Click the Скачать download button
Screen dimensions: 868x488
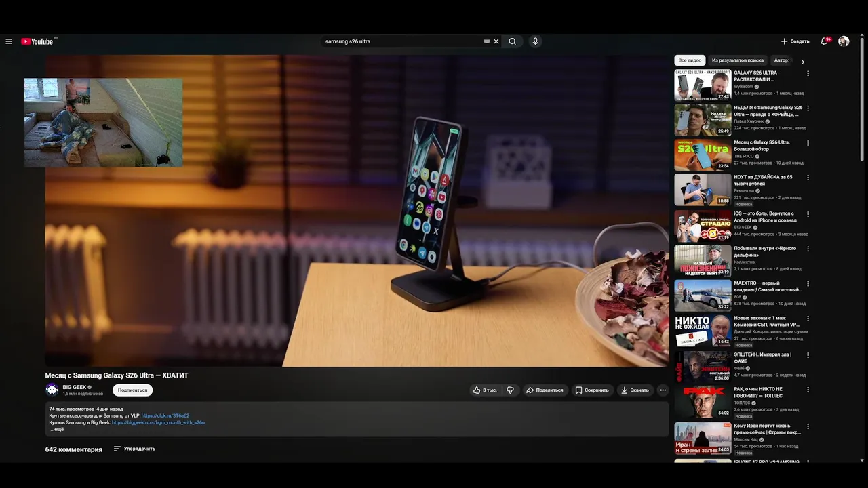[x=635, y=390]
